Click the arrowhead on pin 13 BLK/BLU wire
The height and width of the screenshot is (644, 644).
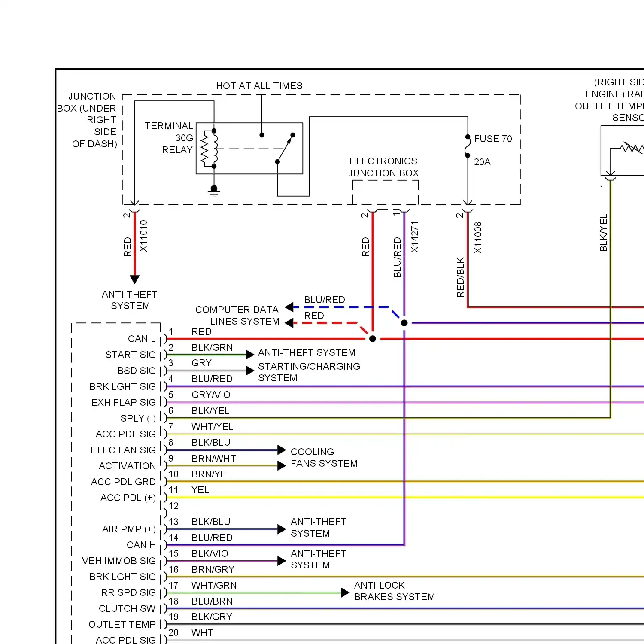click(x=282, y=529)
